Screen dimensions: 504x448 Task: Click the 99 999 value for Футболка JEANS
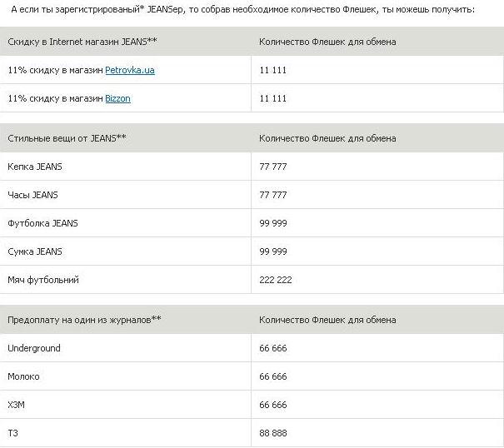click(x=272, y=223)
